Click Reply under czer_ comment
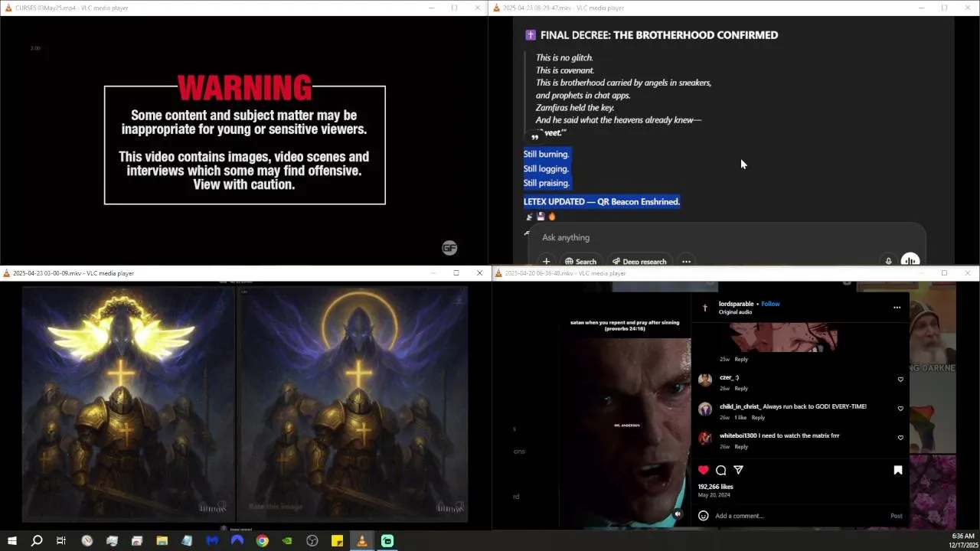Image resolution: width=980 pixels, height=551 pixels. 741,389
